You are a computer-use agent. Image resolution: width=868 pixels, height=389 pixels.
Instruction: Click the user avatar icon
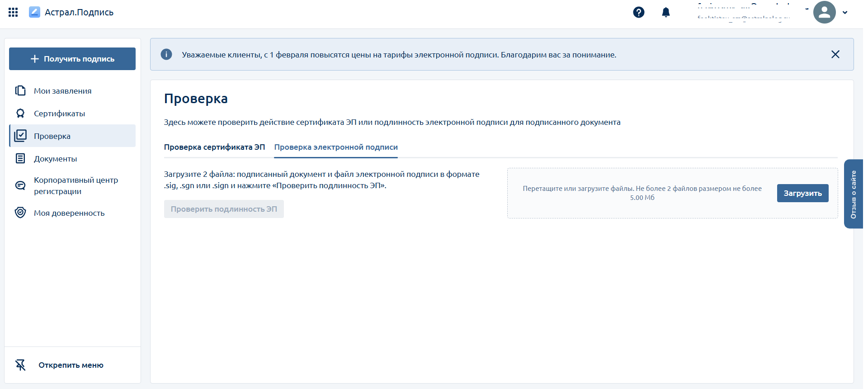pos(824,12)
